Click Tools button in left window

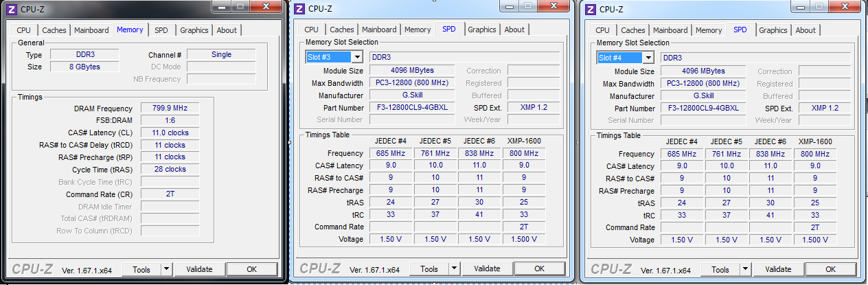click(141, 269)
